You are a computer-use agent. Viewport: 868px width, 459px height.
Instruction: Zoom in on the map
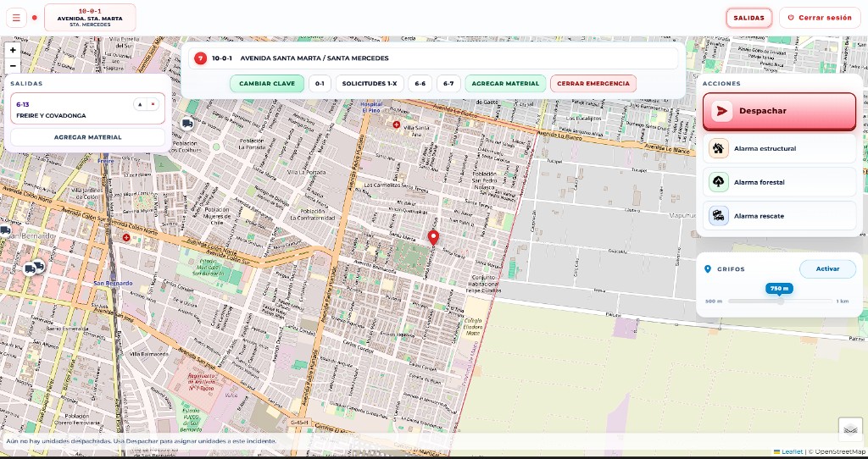(12, 50)
